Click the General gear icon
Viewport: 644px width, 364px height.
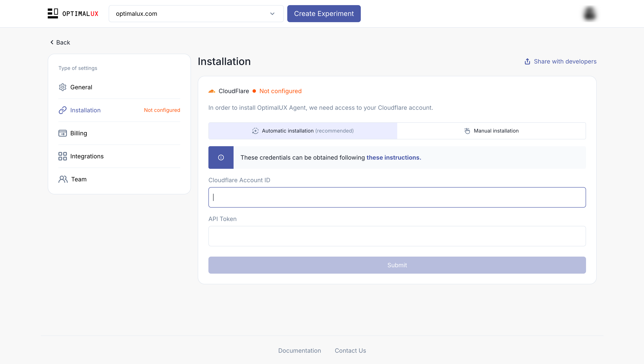[x=62, y=87]
